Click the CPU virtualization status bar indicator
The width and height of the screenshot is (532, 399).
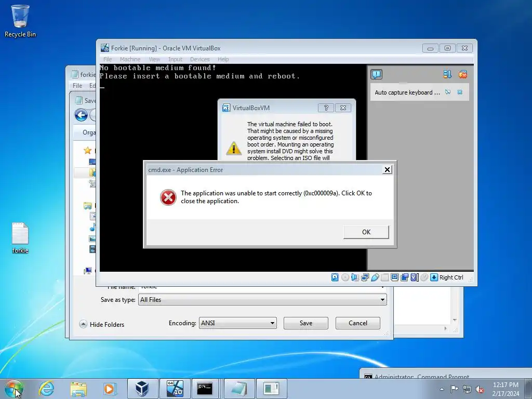[414, 277]
